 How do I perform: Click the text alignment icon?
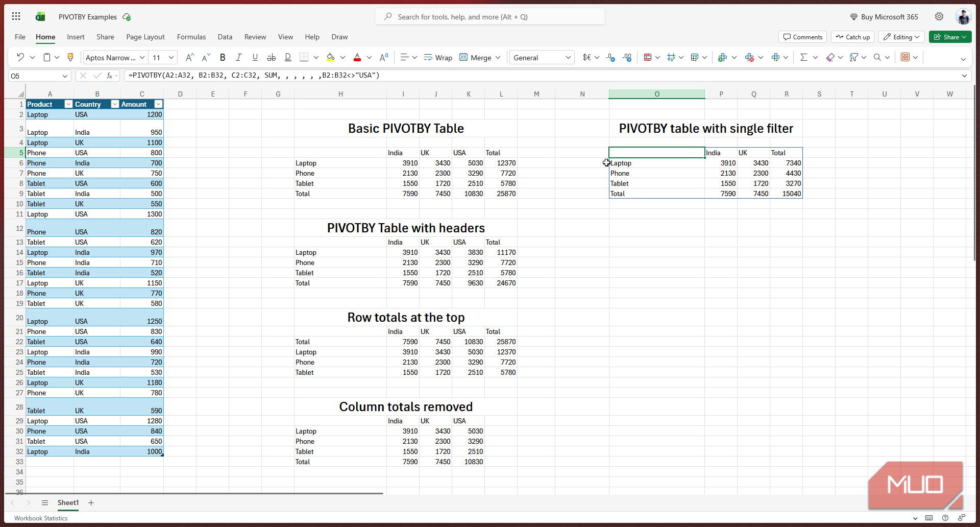pyautogui.click(x=404, y=57)
